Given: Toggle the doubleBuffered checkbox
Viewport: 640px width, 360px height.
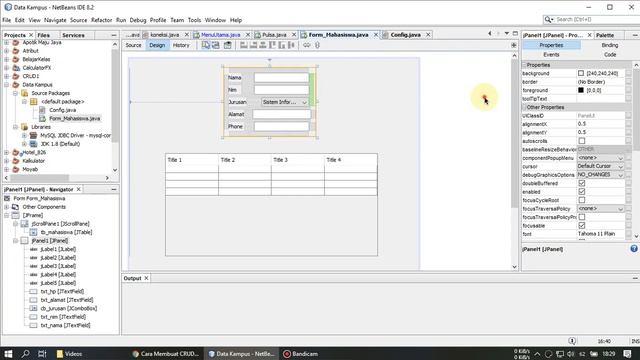Looking at the screenshot, I should point(582,183).
